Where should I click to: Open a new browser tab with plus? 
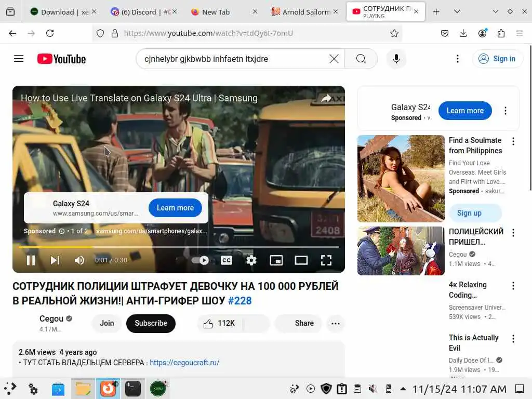pyautogui.click(x=436, y=12)
